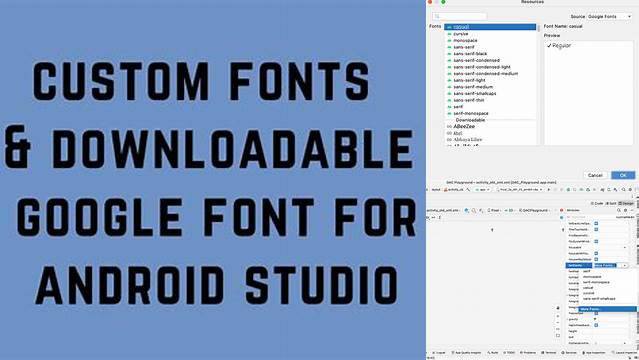Choose monospace from the Fonts list

490,40
